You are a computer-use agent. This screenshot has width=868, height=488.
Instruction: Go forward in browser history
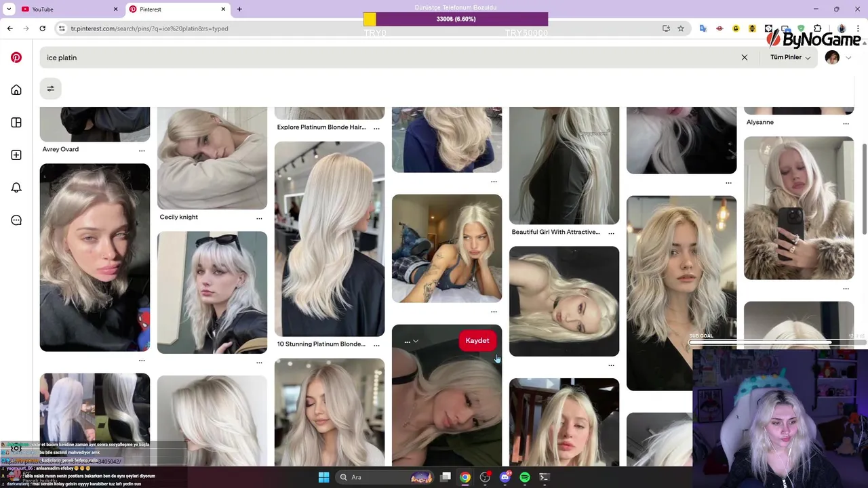26,28
